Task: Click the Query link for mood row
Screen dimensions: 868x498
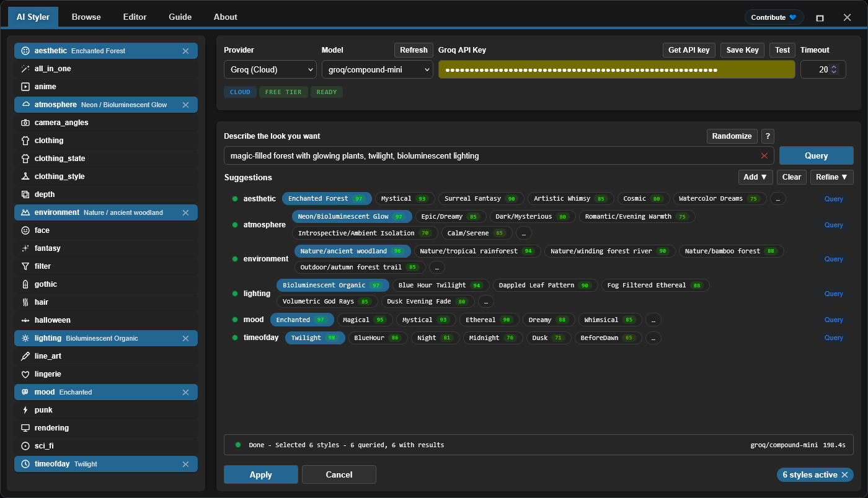Action: coord(833,320)
